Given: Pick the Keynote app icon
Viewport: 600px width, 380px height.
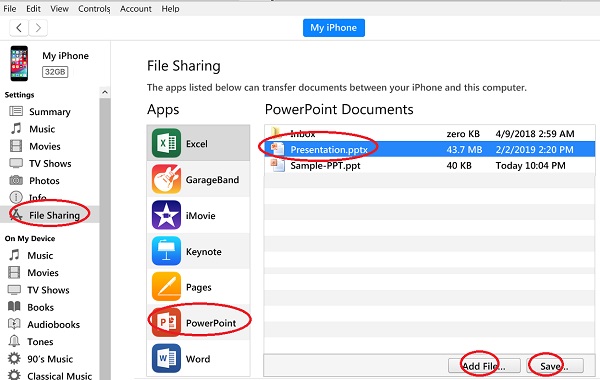Looking at the screenshot, I should click(x=166, y=251).
